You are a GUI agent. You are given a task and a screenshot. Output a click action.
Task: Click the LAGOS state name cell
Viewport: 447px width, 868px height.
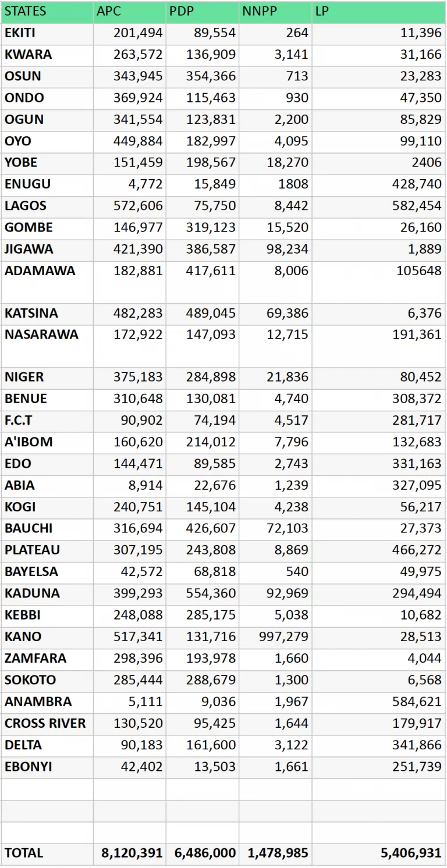47,206
